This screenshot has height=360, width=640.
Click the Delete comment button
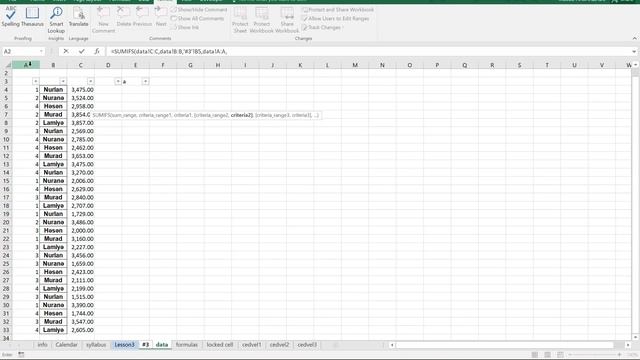[x=123, y=17]
